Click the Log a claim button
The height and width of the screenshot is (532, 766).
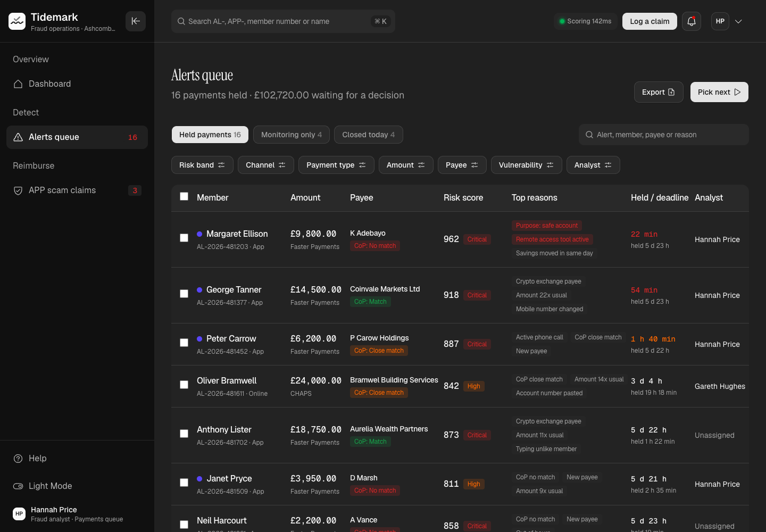(x=650, y=21)
